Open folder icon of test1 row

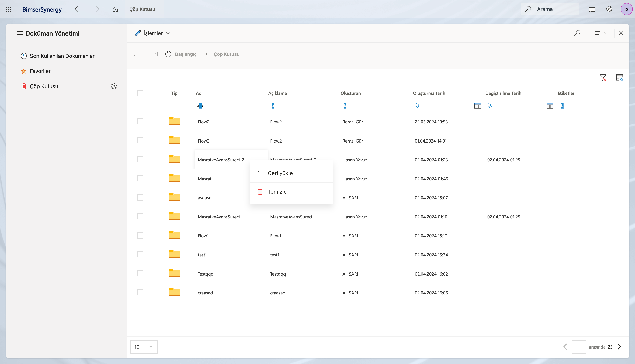[x=174, y=254]
